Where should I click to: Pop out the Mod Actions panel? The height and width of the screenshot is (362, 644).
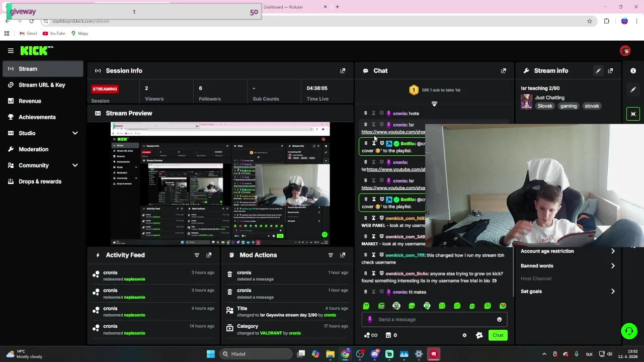point(343,255)
